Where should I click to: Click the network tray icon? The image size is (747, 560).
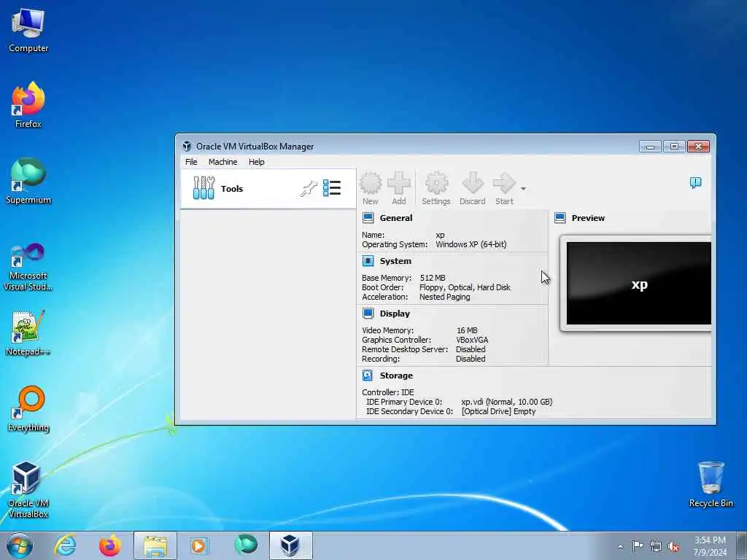[x=656, y=547]
